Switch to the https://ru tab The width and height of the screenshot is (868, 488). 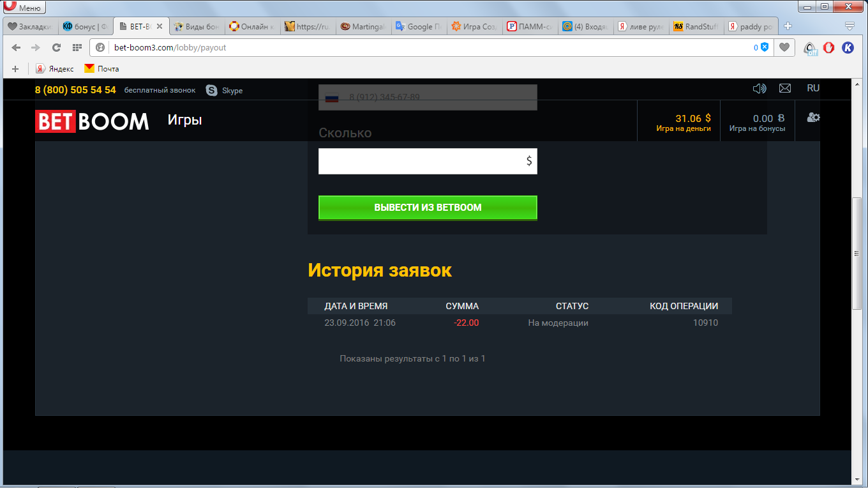(308, 27)
